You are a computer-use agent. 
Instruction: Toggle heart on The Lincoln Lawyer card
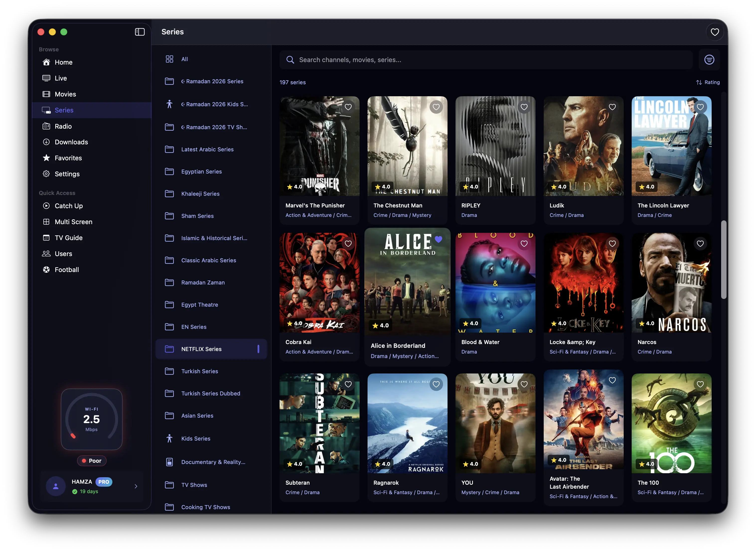(x=700, y=107)
